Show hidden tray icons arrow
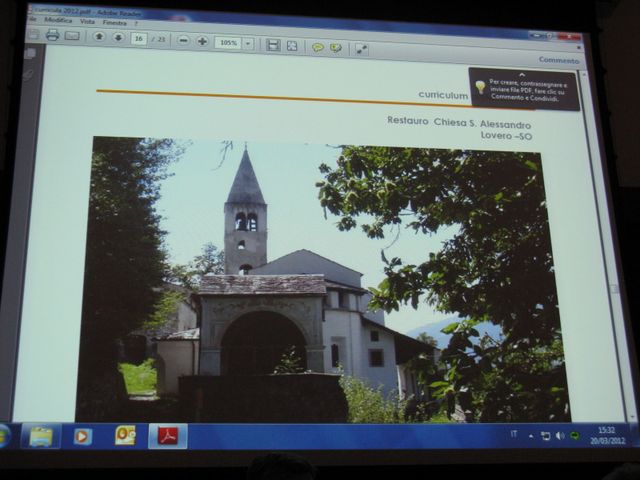Screen dimensions: 640x480 click(531, 436)
